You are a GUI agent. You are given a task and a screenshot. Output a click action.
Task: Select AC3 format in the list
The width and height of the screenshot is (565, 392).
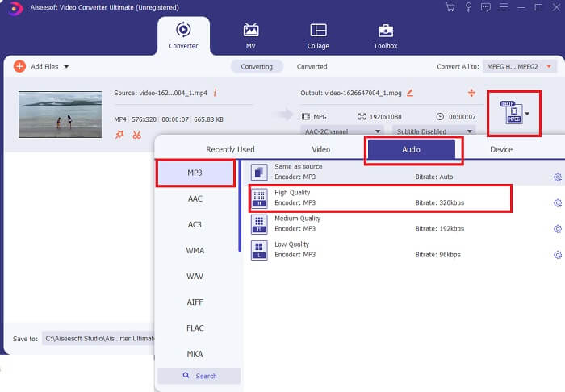(x=195, y=224)
